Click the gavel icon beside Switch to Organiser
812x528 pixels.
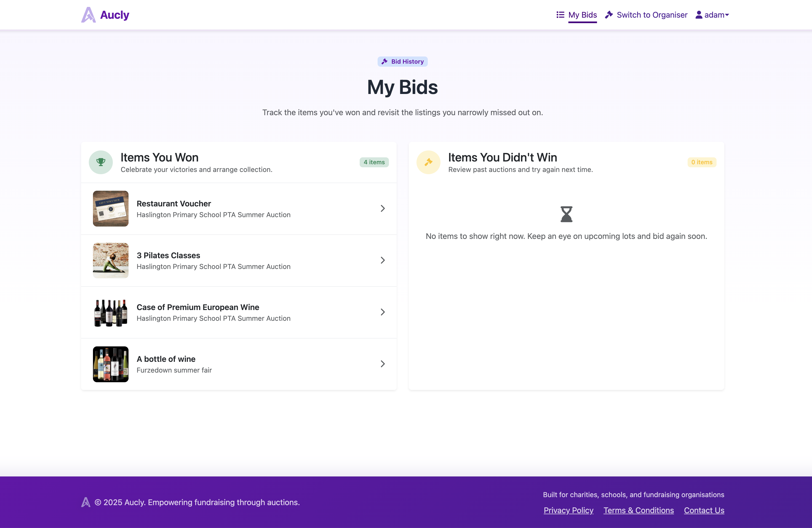609,15
